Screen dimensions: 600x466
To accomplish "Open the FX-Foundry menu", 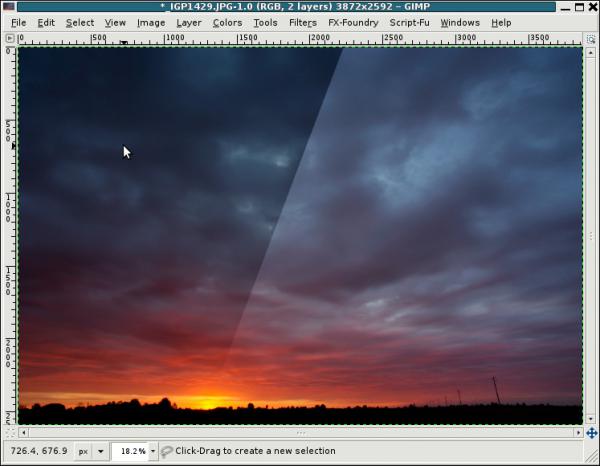I will point(353,23).
